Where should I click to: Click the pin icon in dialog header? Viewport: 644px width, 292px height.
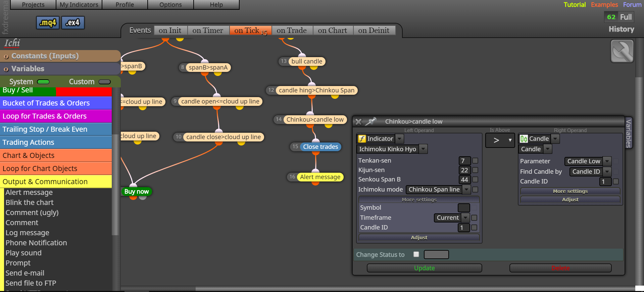(x=371, y=121)
